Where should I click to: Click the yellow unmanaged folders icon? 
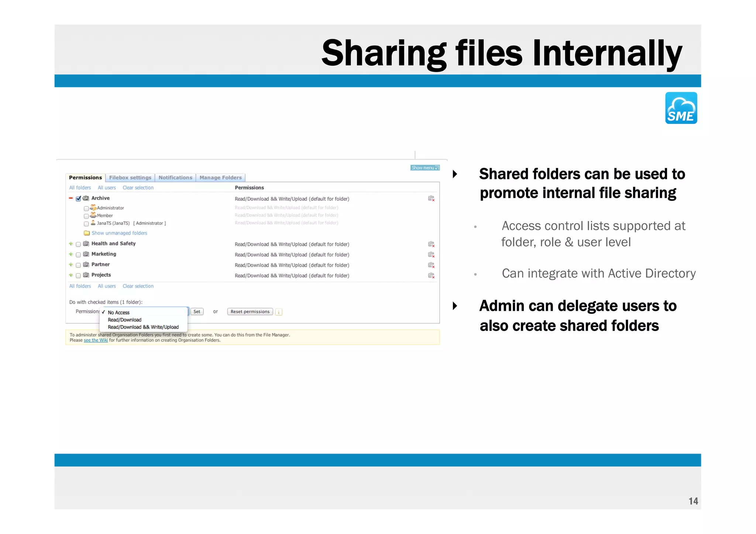click(x=87, y=233)
